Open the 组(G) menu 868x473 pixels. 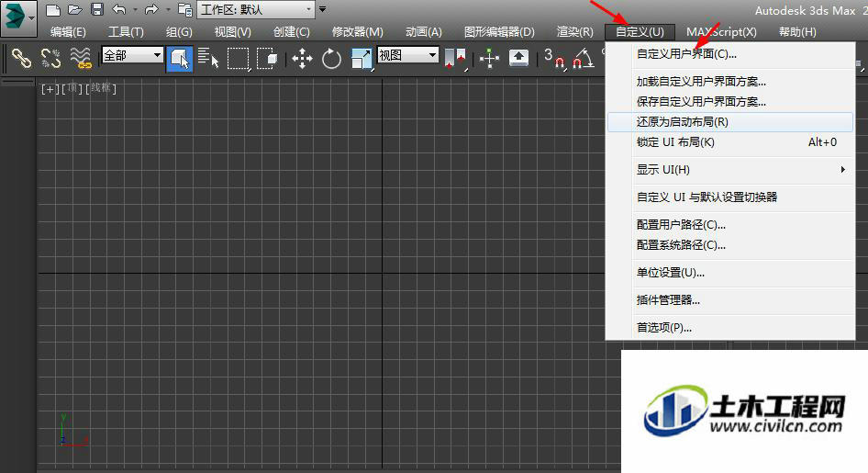click(179, 31)
